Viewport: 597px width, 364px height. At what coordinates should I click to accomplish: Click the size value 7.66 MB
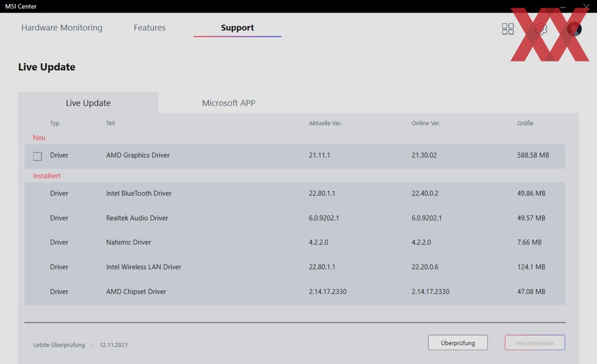click(529, 242)
